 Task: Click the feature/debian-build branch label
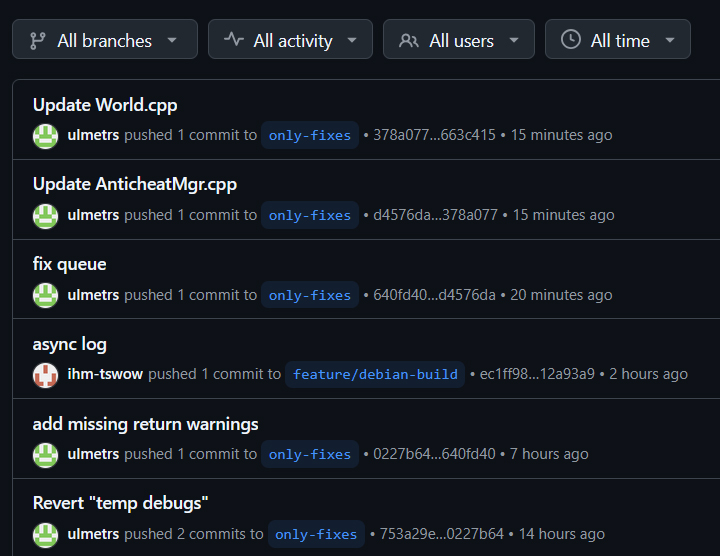pos(375,374)
